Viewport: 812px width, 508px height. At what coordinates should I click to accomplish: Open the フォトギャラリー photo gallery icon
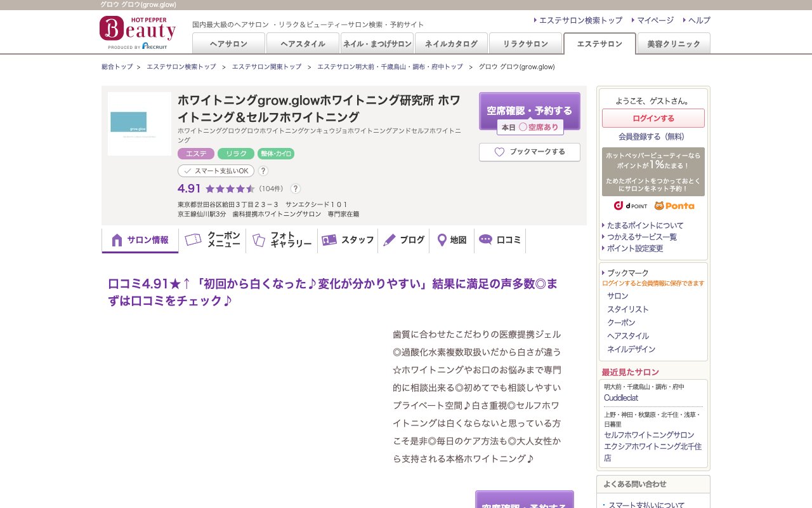(258, 239)
